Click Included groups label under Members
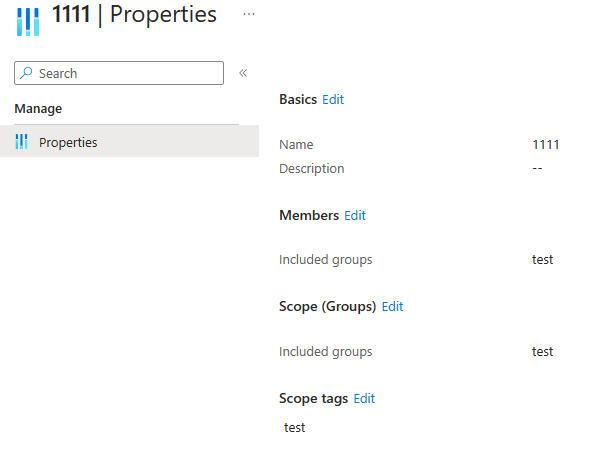The image size is (600, 459). [326, 260]
